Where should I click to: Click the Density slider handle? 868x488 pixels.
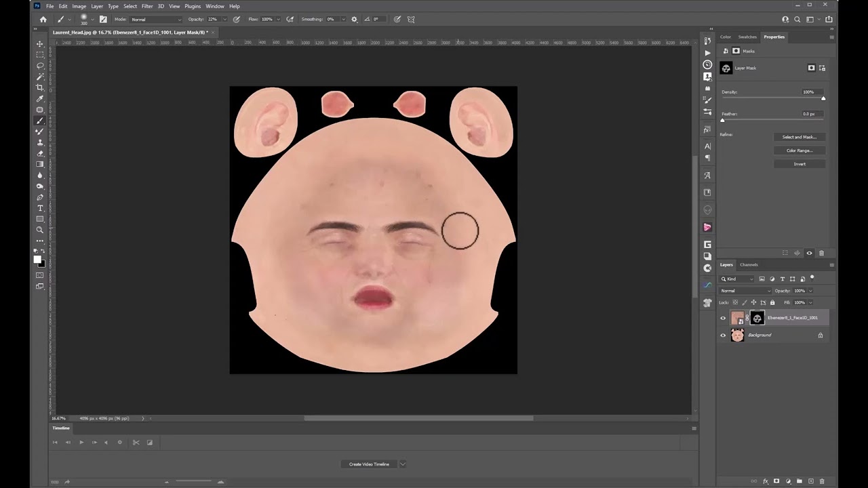pos(823,99)
